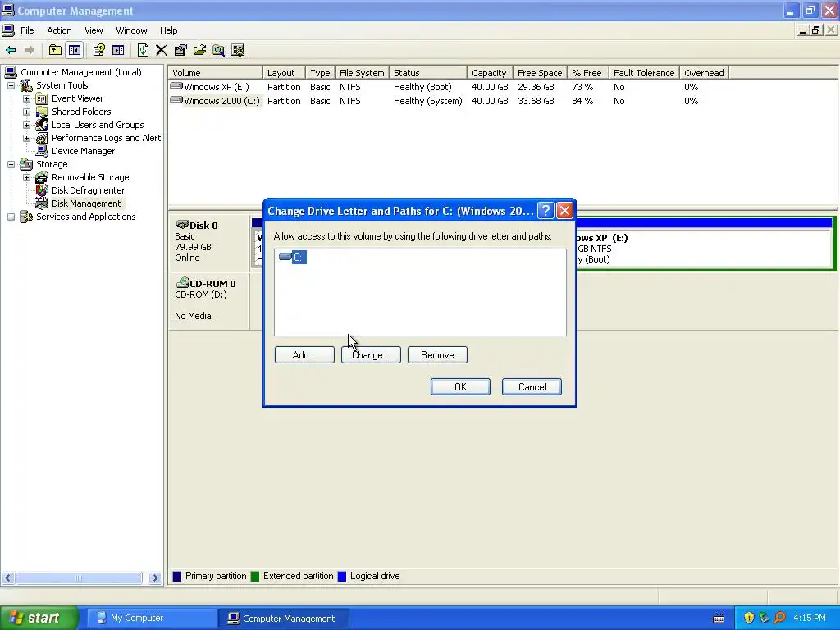This screenshot has height=630, width=840.
Task: Expand Performance Logs and Alerts node
Action: 26,138
